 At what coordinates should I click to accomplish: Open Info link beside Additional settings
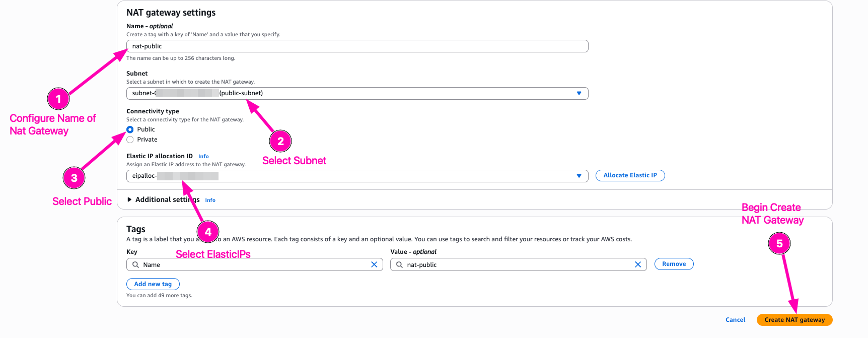210,200
